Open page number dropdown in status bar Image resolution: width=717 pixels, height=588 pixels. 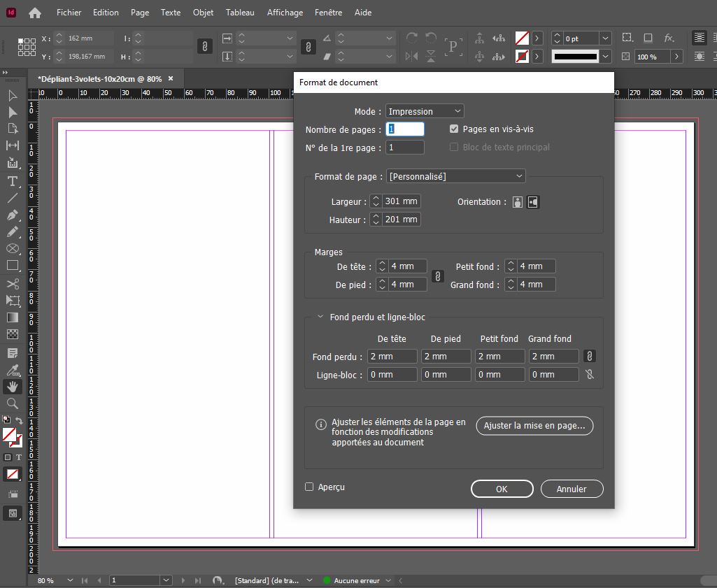pos(166,580)
